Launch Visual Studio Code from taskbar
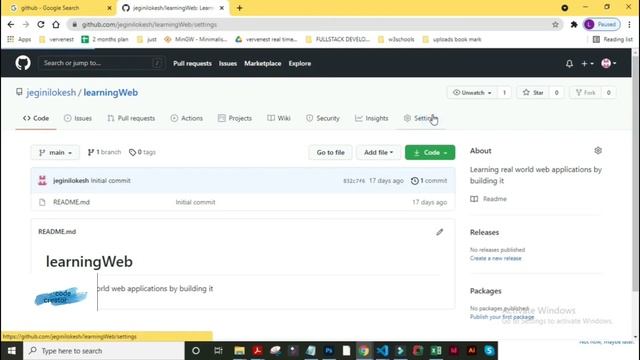Viewport: 640px width, 360px height. pyautogui.click(x=382, y=351)
